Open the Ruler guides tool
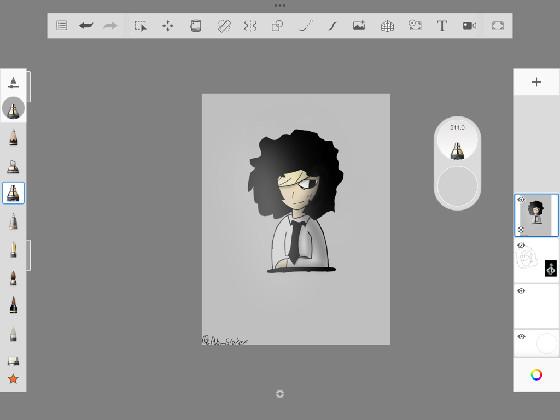560x420 pixels. tap(224, 26)
